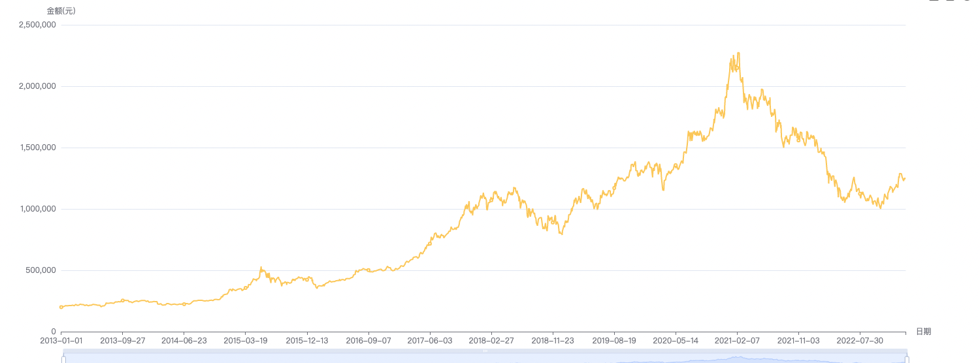Click the 金额(元) axis title
Viewport: 980px width, 363px height.
pos(61,11)
